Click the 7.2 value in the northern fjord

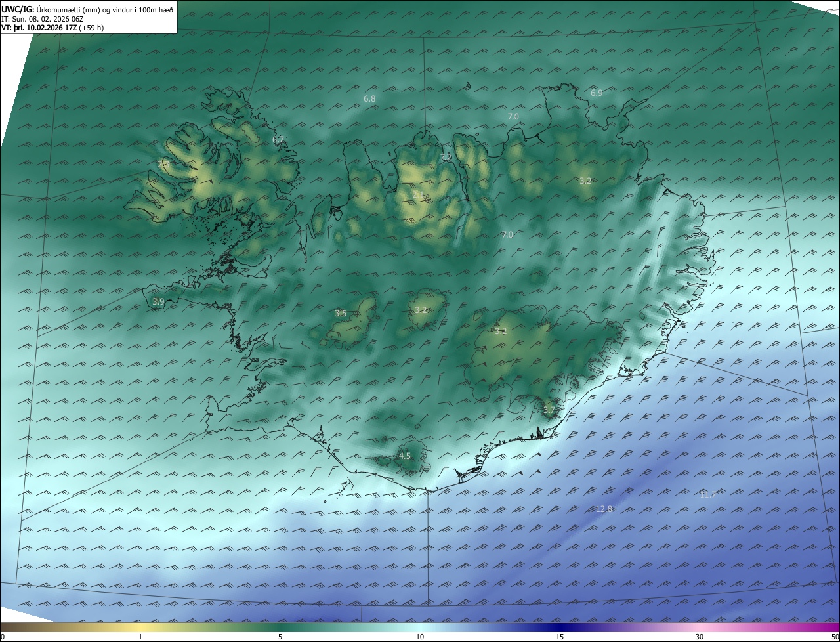(x=446, y=157)
